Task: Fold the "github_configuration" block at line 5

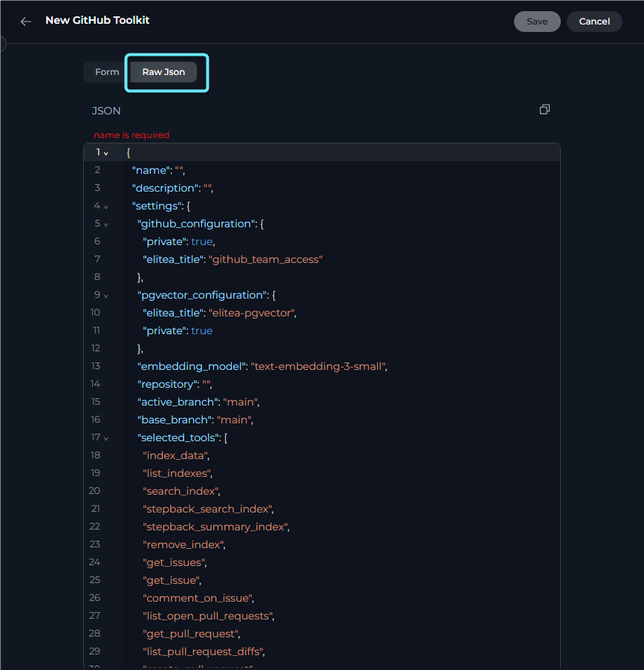Action: (106, 224)
